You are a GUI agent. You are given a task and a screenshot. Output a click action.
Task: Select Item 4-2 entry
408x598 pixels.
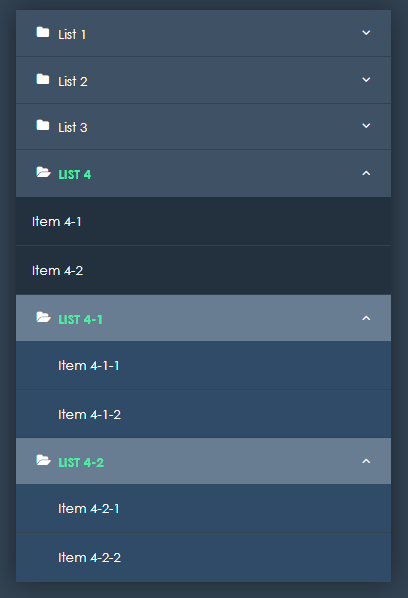[x=203, y=270]
